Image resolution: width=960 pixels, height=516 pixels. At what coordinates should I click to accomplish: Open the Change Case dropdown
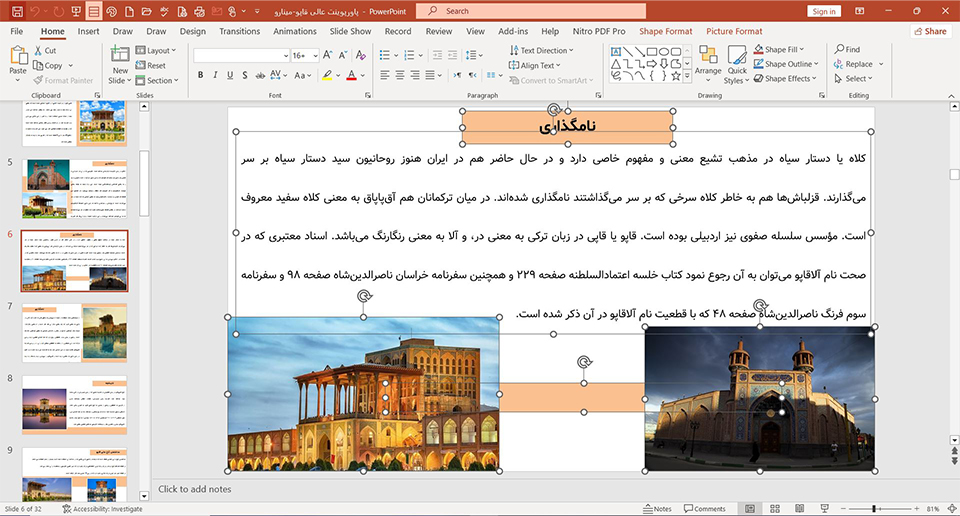[x=300, y=75]
